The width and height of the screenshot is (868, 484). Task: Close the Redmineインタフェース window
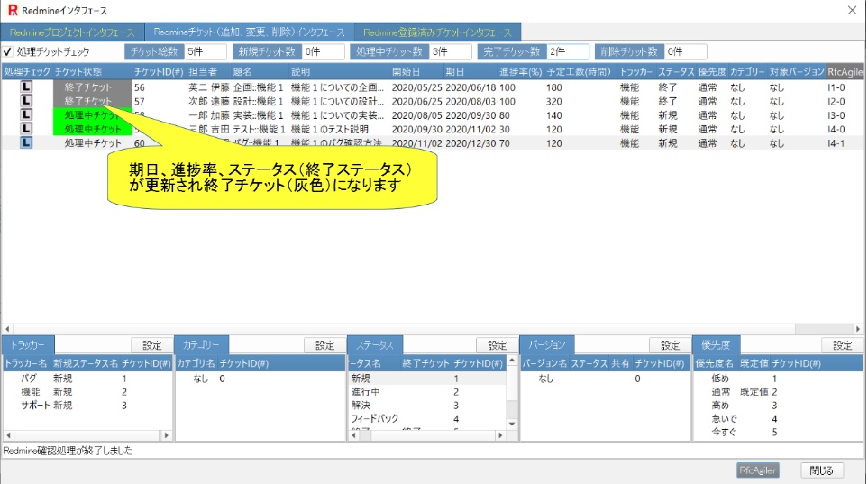(852, 10)
